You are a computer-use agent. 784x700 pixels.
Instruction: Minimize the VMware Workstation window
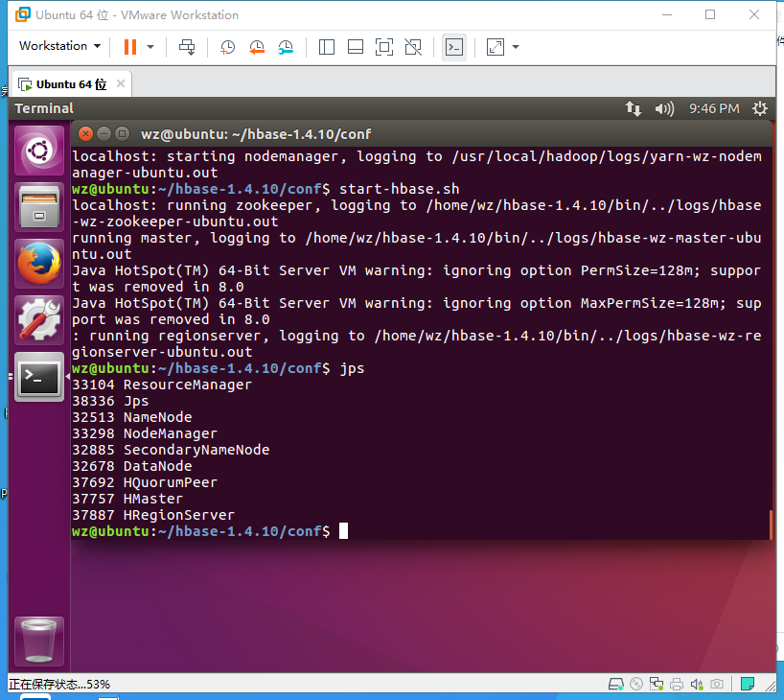coord(666,14)
